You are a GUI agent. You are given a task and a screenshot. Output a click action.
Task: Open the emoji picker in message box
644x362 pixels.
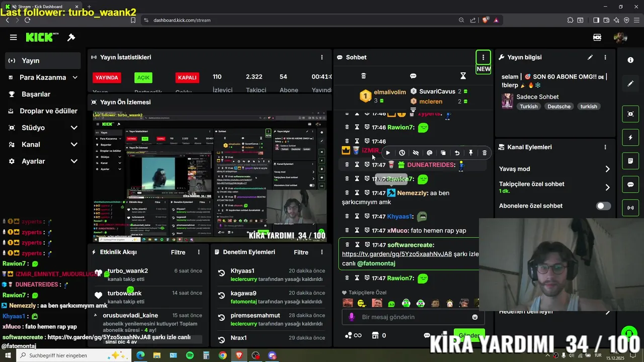pyautogui.click(x=475, y=317)
